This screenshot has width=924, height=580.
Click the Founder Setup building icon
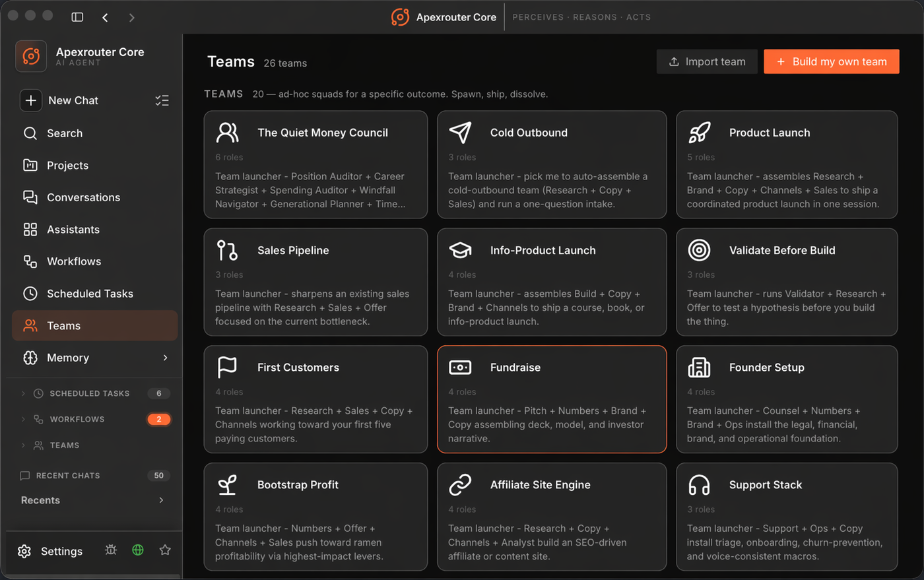point(699,368)
